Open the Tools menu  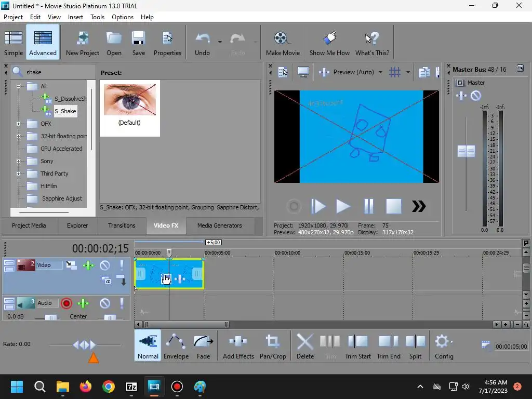(x=97, y=17)
